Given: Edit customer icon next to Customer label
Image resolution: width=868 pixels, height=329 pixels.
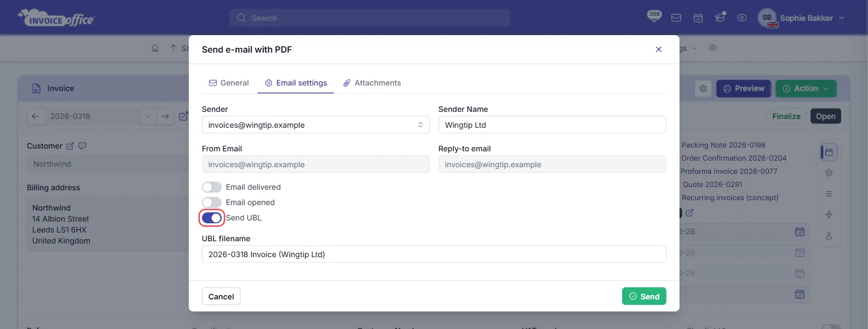Looking at the screenshot, I should tap(70, 146).
